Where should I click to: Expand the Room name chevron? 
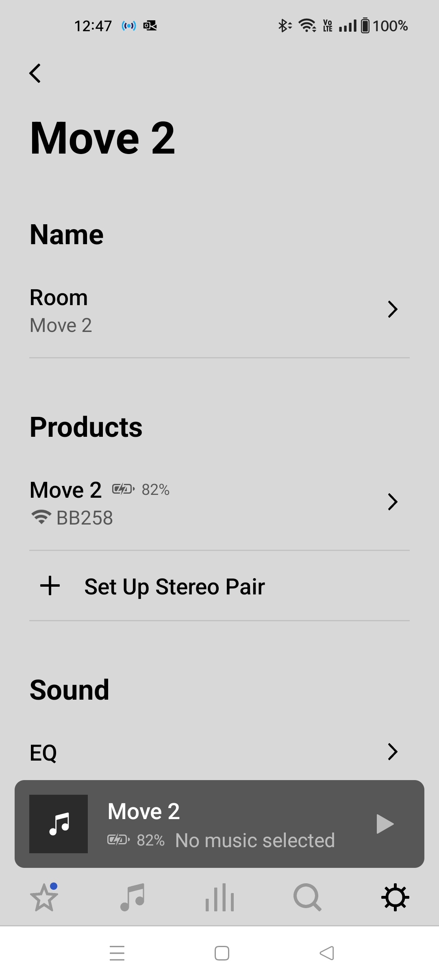(x=392, y=310)
